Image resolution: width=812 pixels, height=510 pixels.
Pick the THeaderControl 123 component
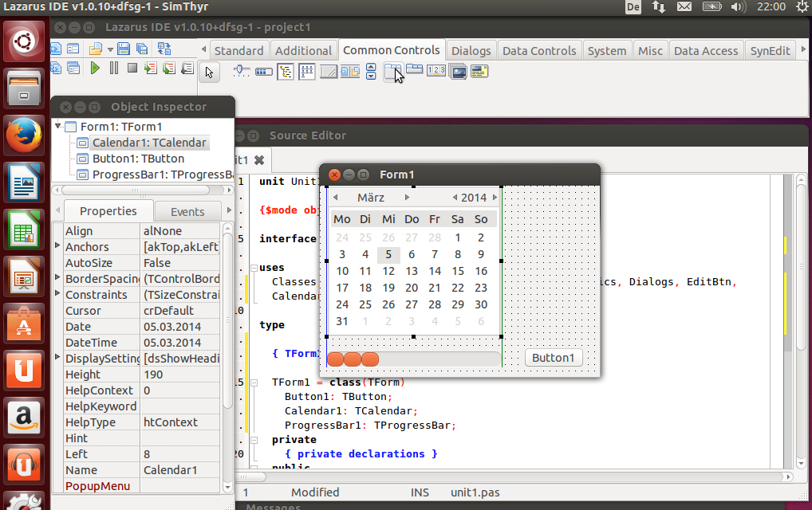[x=436, y=70]
